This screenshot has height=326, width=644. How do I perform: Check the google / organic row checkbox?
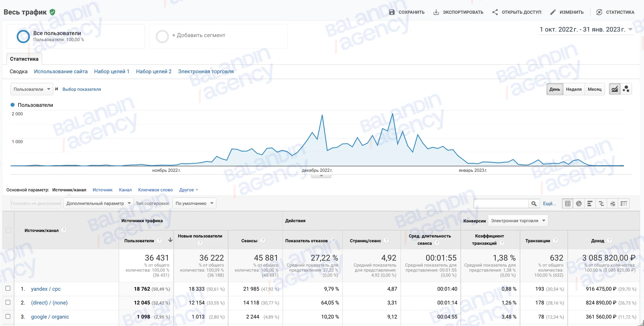coord(8,316)
